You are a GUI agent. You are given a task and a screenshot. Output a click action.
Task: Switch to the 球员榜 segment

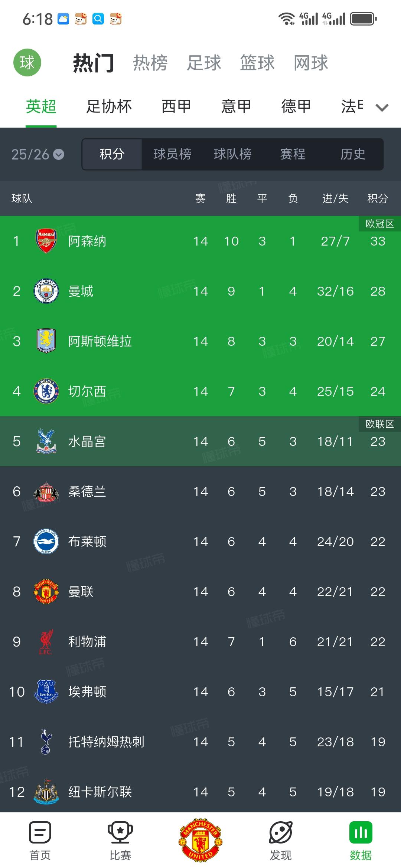pos(172,154)
